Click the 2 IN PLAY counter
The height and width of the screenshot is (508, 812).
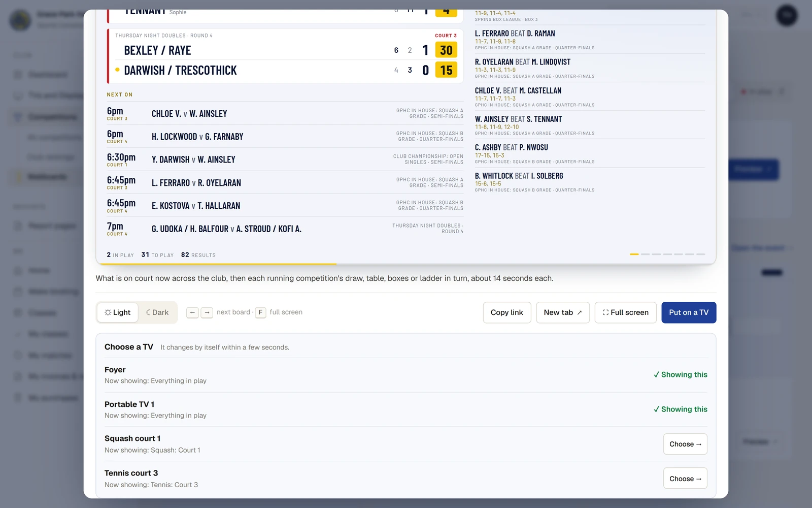coord(120,255)
